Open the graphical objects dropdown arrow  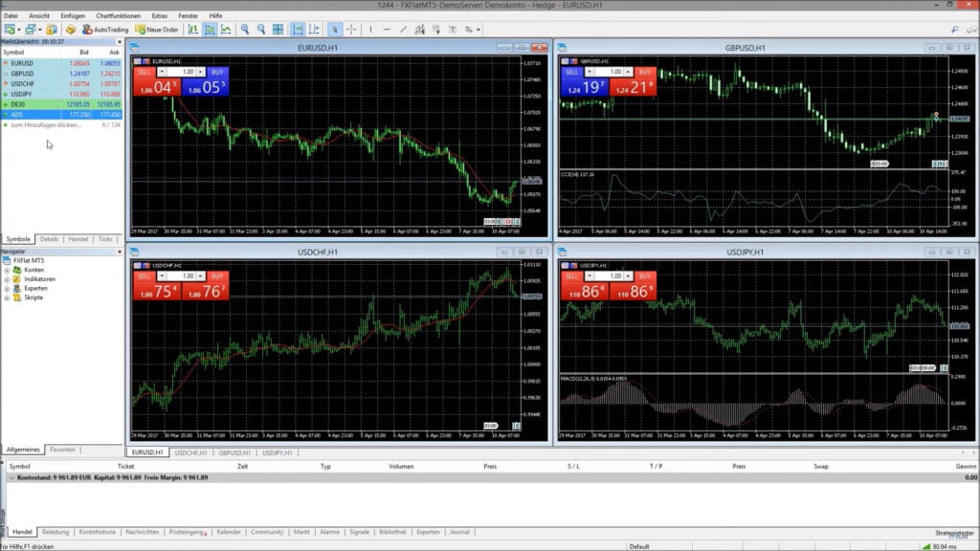(x=479, y=30)
